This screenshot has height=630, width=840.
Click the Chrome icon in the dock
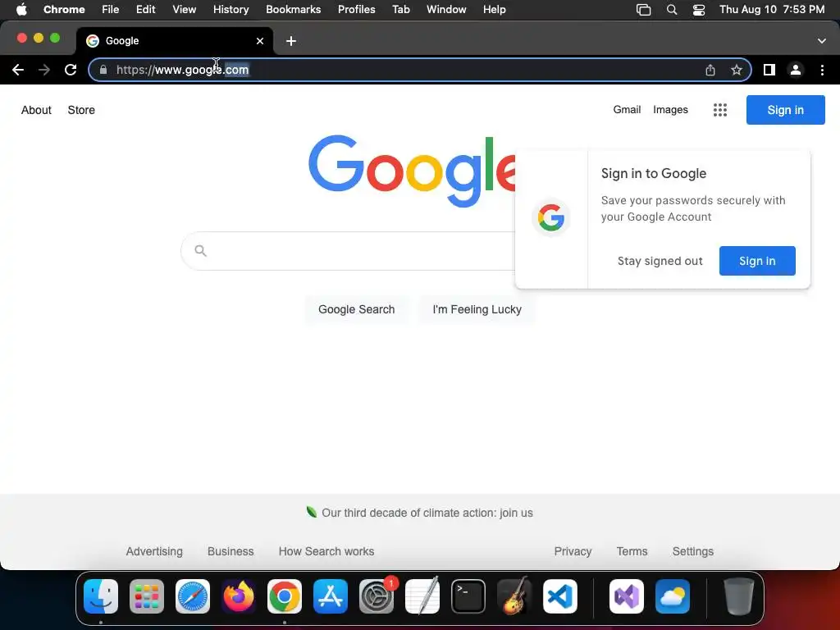[285, 596]
